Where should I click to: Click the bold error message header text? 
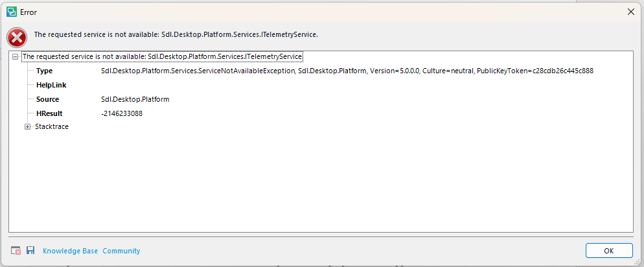point(176,34)
